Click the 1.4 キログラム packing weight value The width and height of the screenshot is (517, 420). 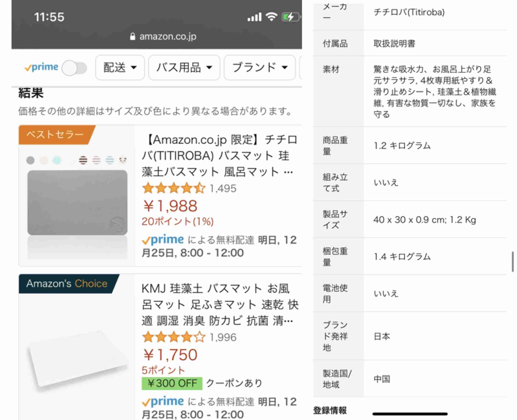click(402, 257)
